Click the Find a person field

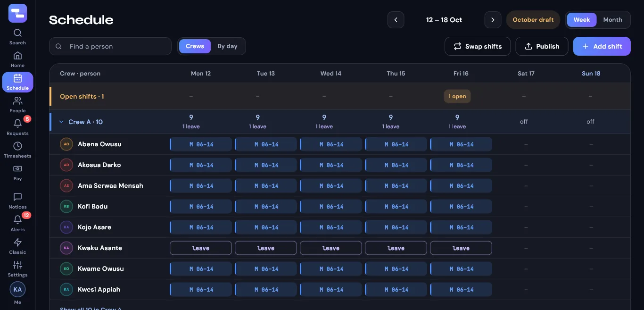pyautogui.click(x=110, y=46)
